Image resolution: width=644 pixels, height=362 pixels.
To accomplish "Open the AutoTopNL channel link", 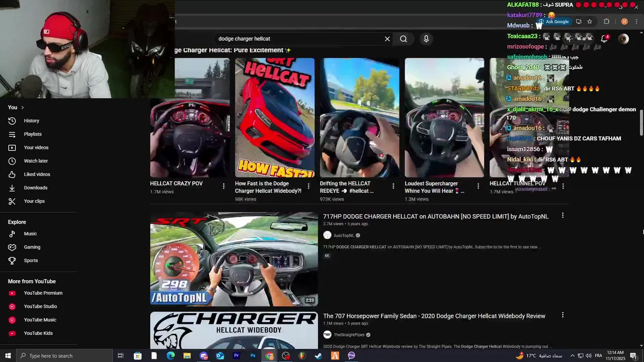I will click(x=344, y=235).
